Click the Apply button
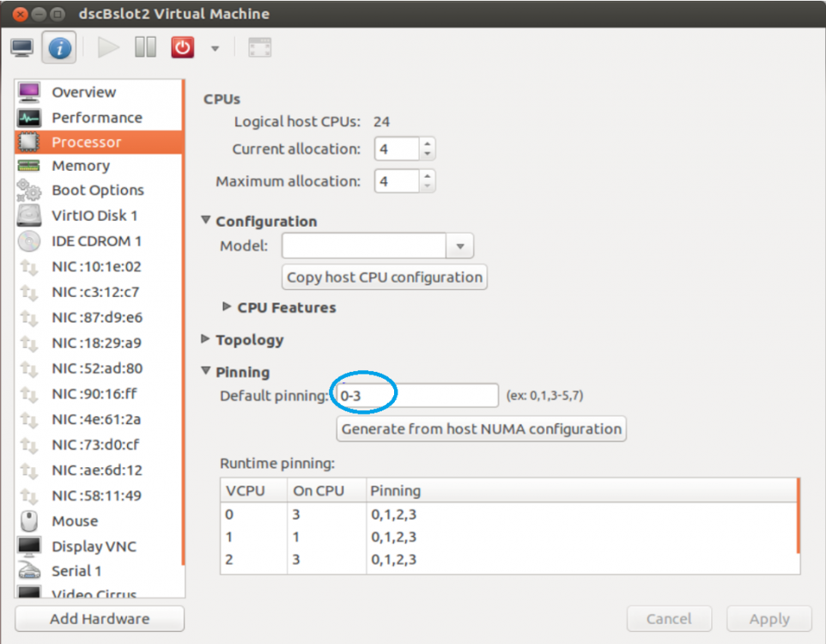This screenshot has height=644, width=826. pos(769,619)
